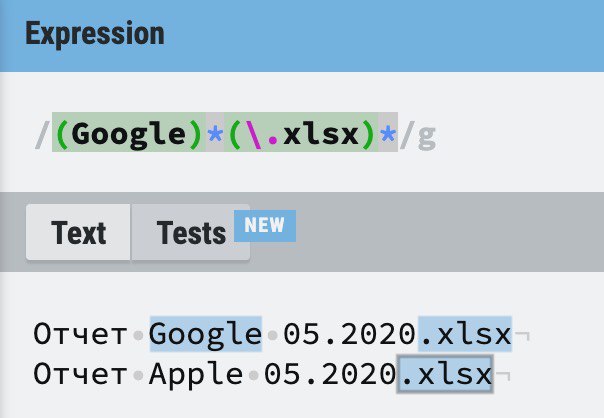
Task: Click the last star quantifier in expression
Action: point(388,132)
